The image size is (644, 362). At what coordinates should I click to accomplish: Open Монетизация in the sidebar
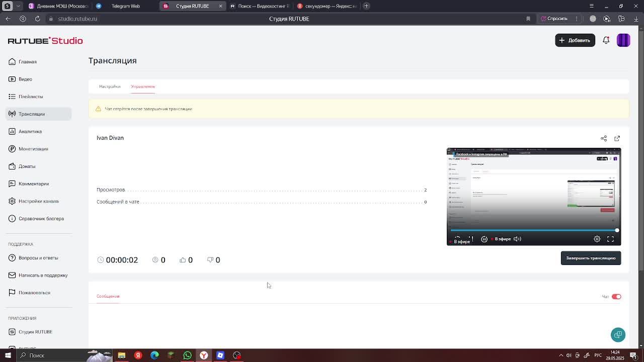click(x=33, y=149)
